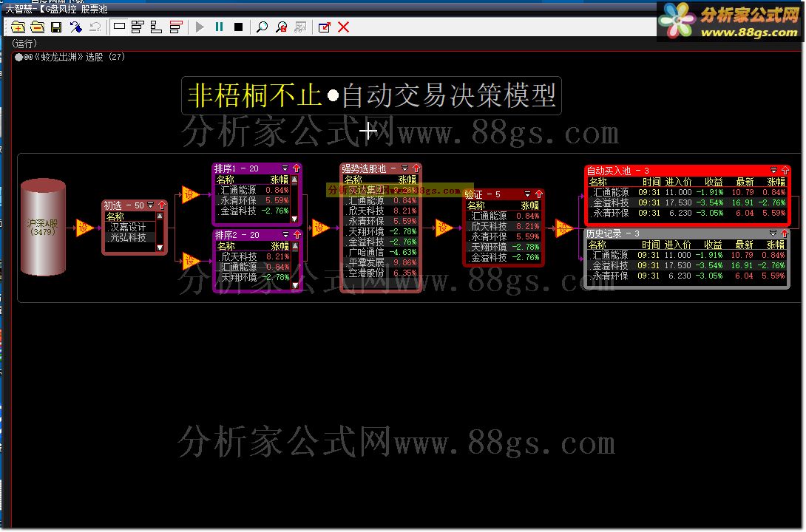Select 空港股份 row in 强势选股池
Viewport: 806px width, 532px height.
pos(381,273)
